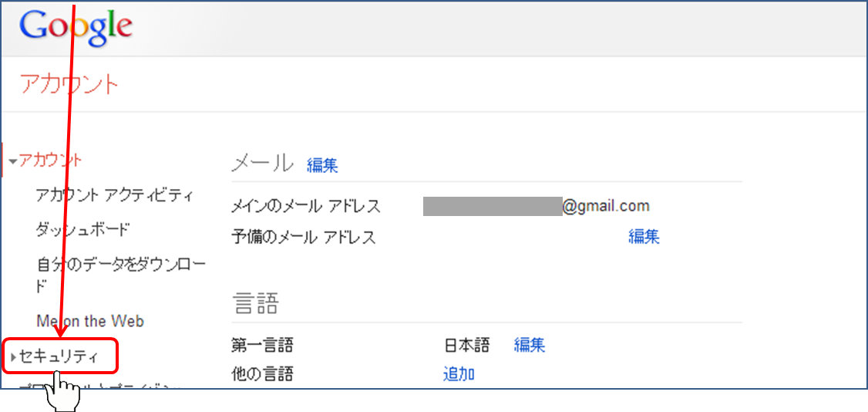Go to ダッシュボード in the sidebar
The width and height of the screenshot is (868, 412).
click(82, 230)
